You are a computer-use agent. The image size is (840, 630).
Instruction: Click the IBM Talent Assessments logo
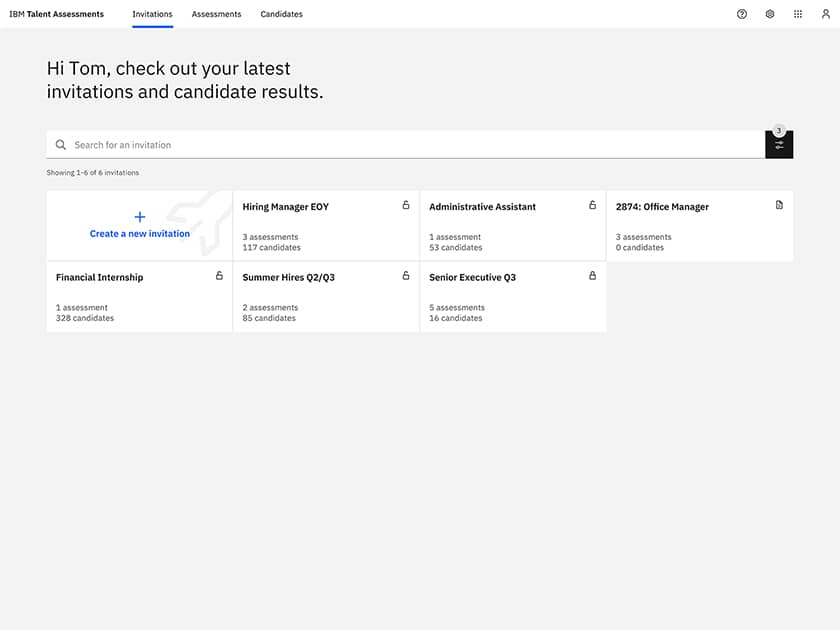[56, 14]
